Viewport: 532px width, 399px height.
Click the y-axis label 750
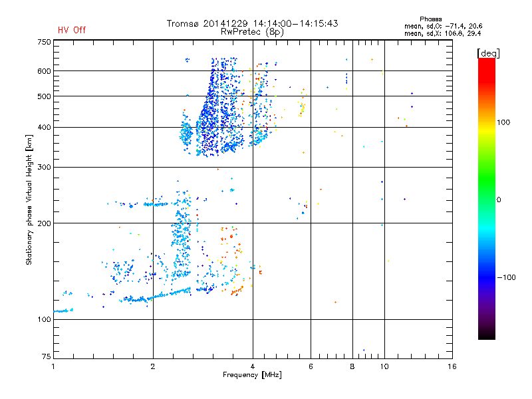click(44, 42)
